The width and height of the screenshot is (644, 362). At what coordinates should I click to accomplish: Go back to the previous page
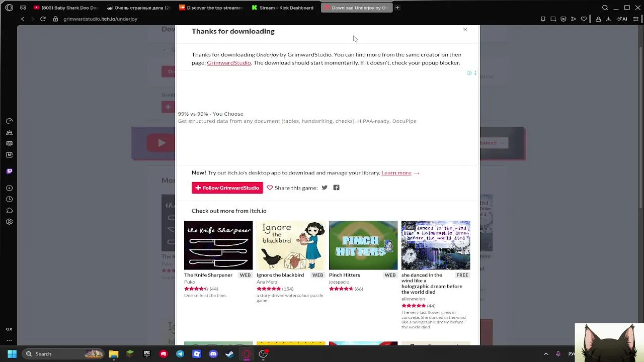(x=23, y=19)
